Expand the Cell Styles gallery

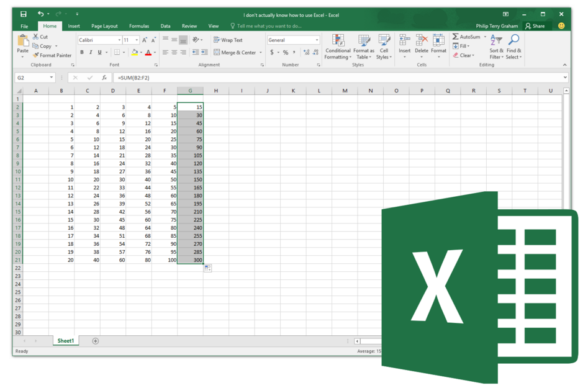tap(384, 47)
